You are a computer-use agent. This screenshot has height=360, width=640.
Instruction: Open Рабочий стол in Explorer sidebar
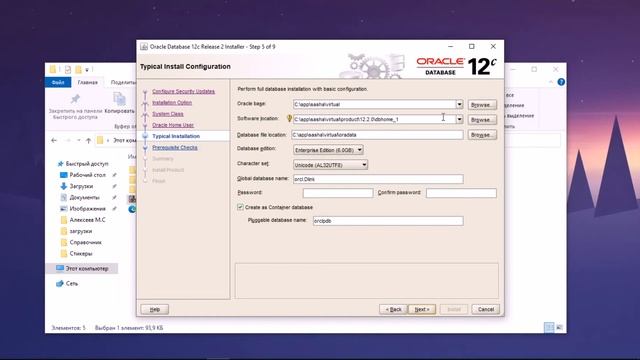coord(87,175)
